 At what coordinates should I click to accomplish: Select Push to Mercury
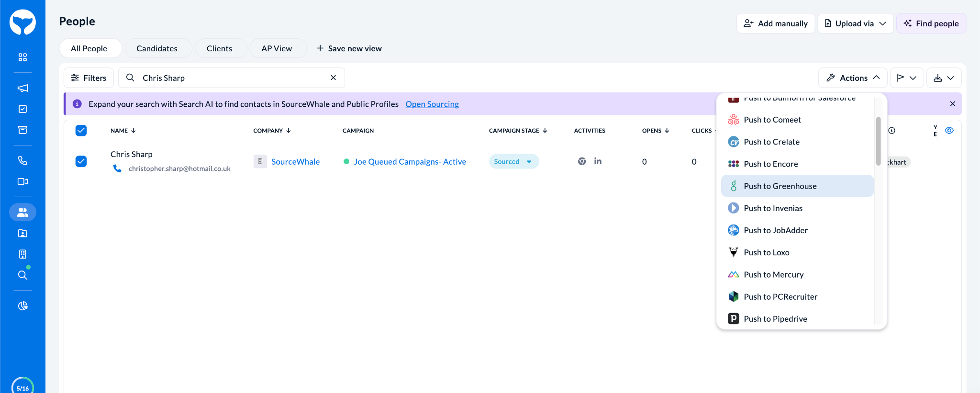797,275
